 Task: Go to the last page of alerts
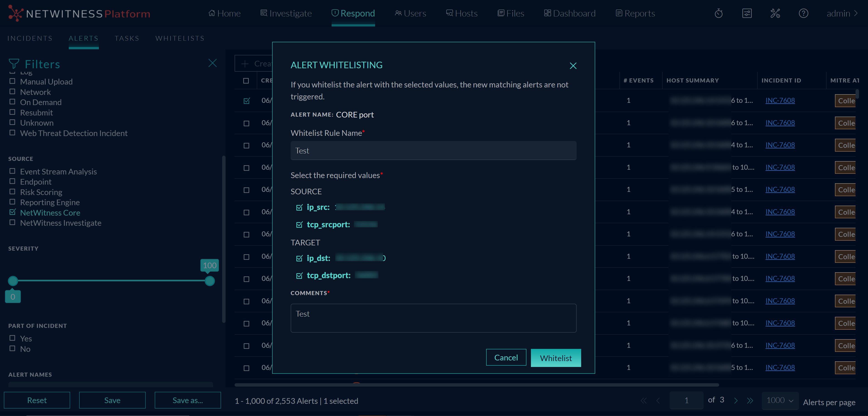750,400
